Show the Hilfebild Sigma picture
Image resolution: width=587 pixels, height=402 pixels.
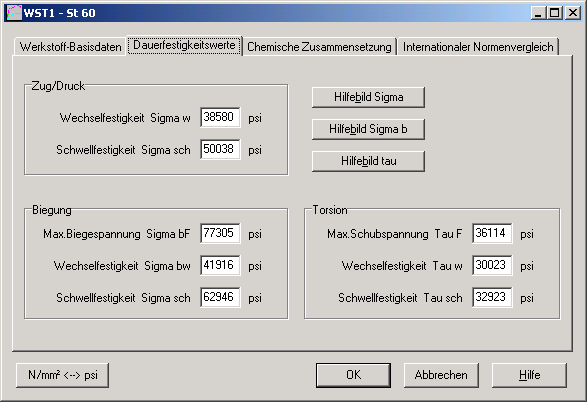point(368,97)
